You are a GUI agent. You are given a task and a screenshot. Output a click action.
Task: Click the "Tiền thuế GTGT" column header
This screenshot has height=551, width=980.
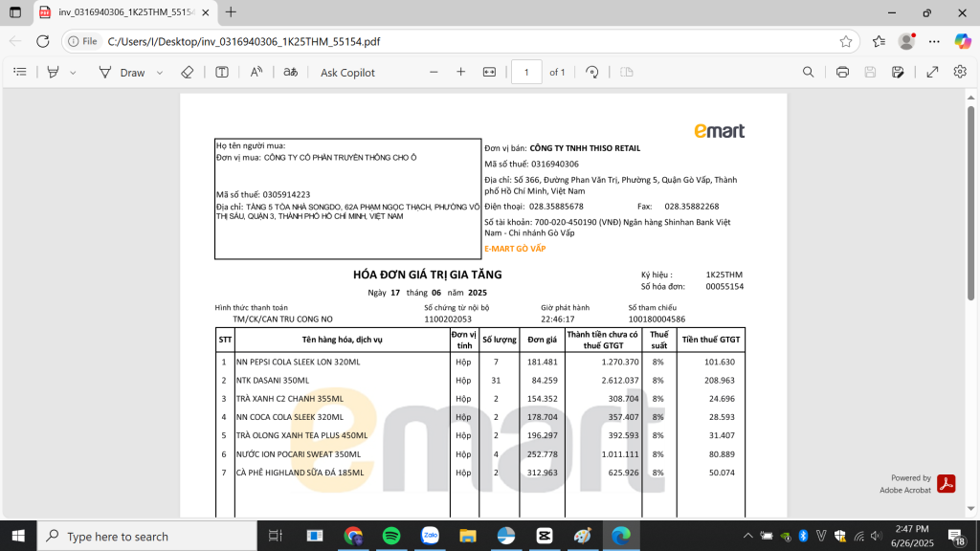711,340
